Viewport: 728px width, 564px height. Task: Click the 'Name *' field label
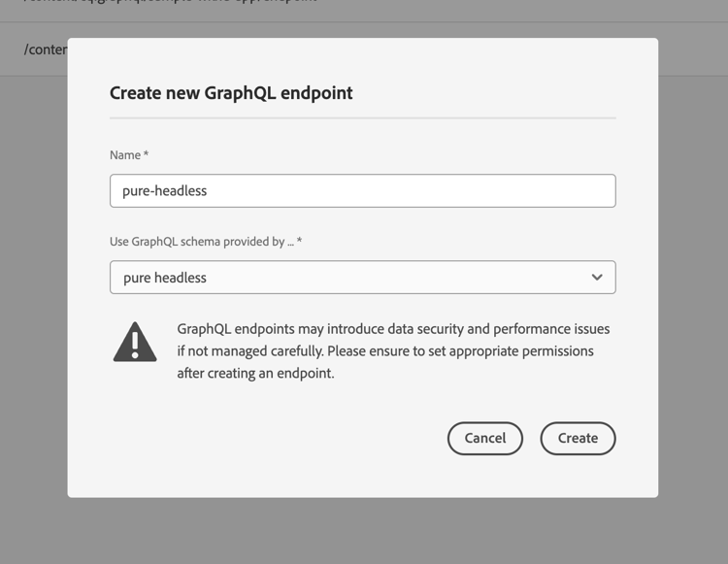point(129,155)
